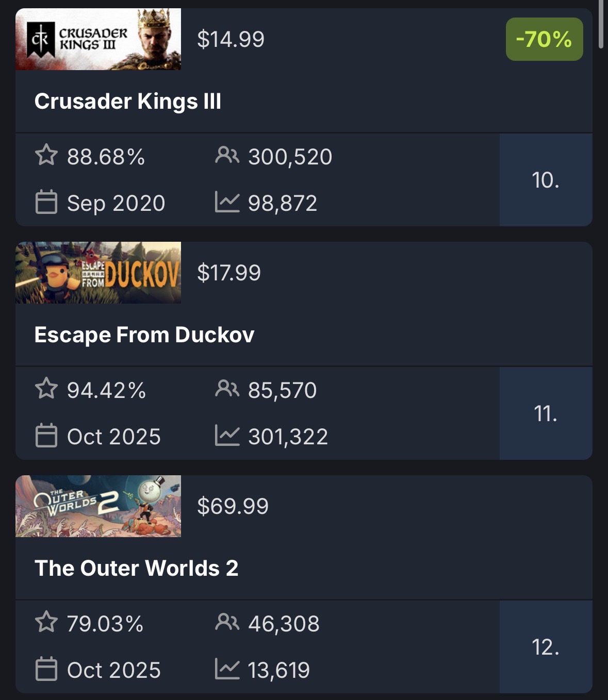608x700 pixels.
Task: Click the players icon beside 300,520
Action: pos(227,155)
